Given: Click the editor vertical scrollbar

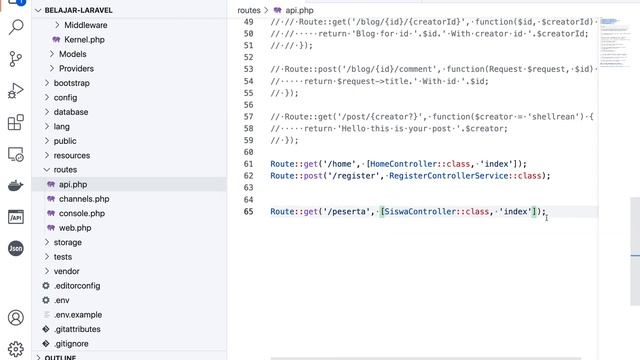Looking at the screenshot, I should 635,251.
